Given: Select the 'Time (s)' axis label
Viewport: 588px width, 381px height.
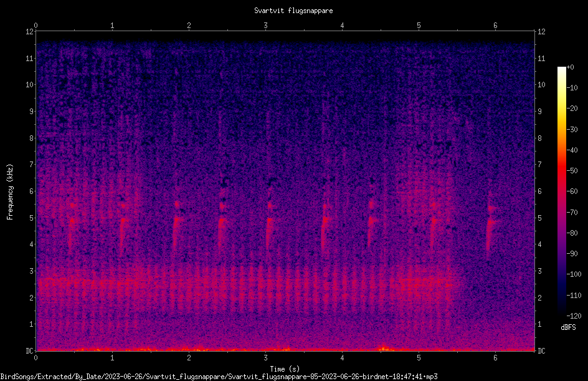Looking at the screenshot, I should 285,369.
